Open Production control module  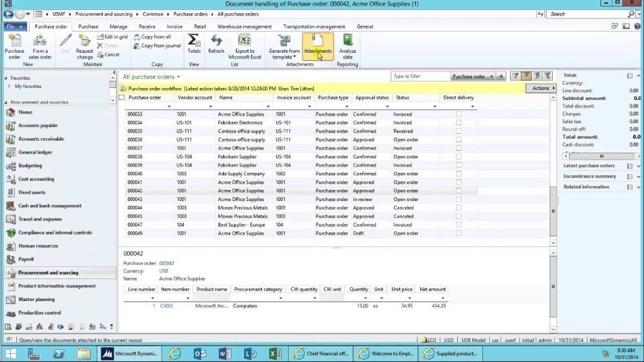click(x=40, y=313)
